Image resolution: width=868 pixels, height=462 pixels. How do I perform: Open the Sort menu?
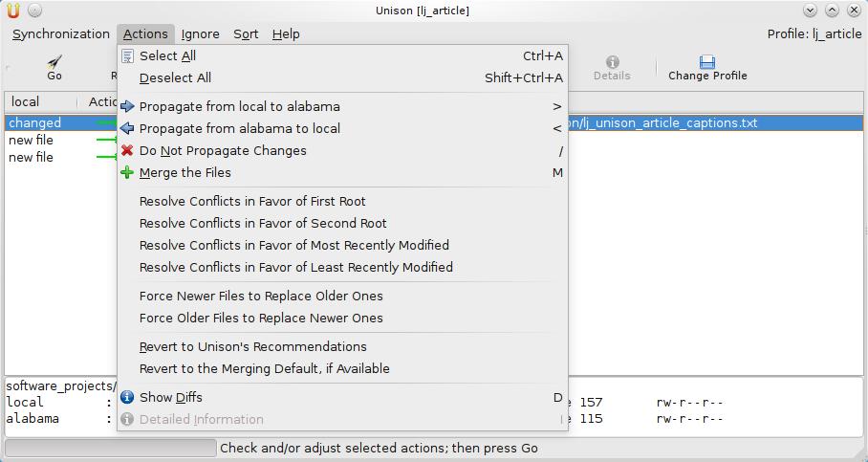246,33
